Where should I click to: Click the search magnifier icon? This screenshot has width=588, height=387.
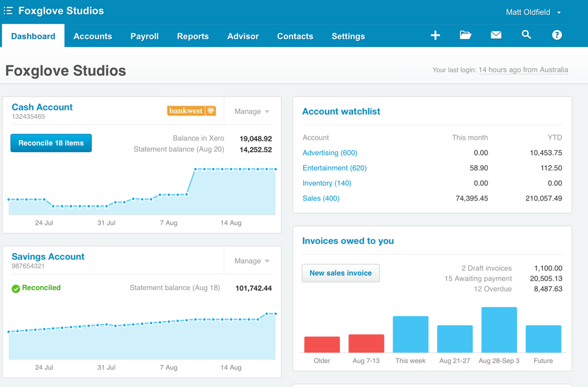[x=526, y=35]
